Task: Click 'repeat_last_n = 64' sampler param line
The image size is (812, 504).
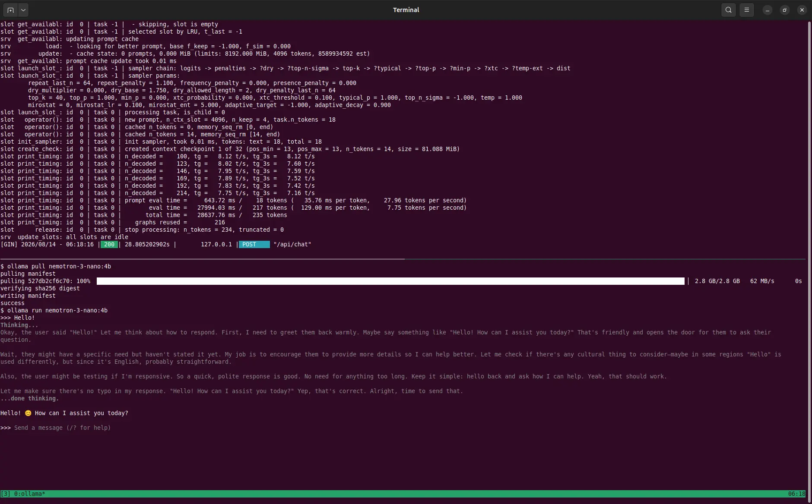Action: pyautogui.click(x=192, y=83)
